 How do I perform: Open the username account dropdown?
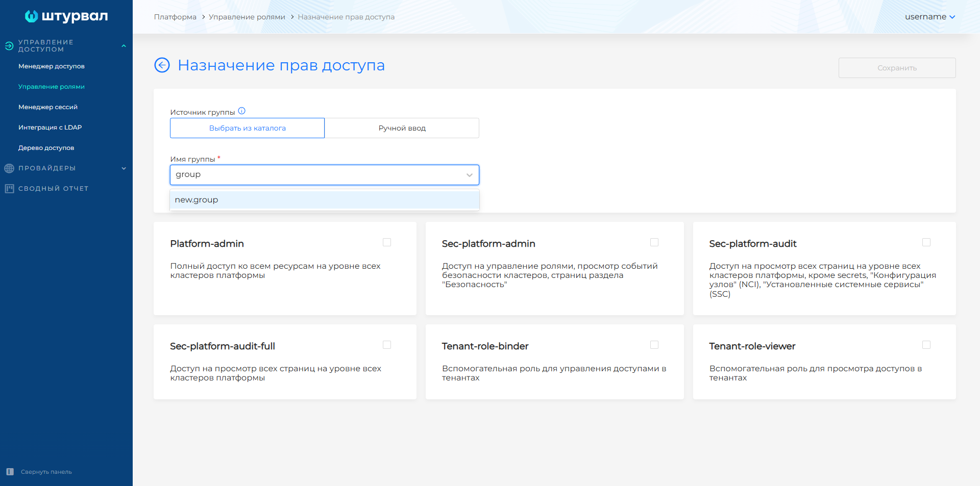(x=929, y=17)
